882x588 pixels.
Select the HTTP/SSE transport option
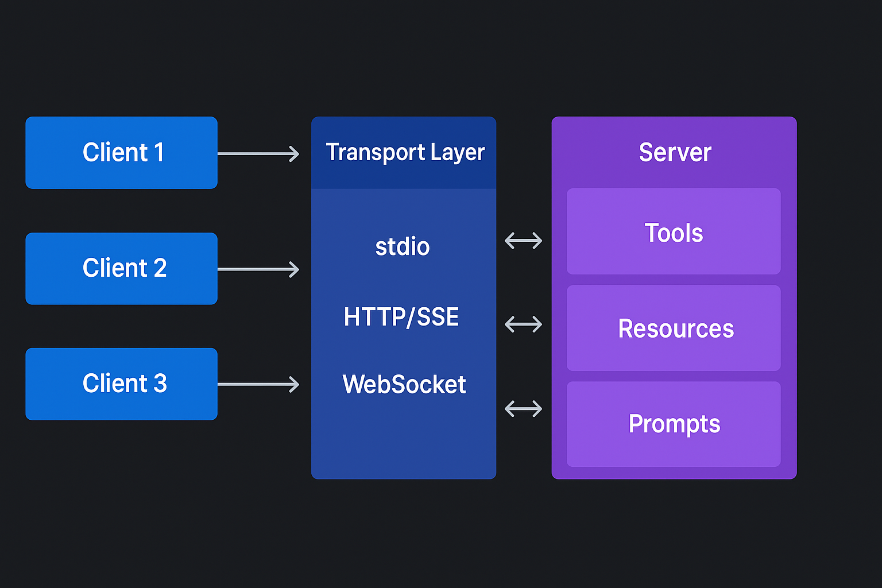(x=401, y=316)
